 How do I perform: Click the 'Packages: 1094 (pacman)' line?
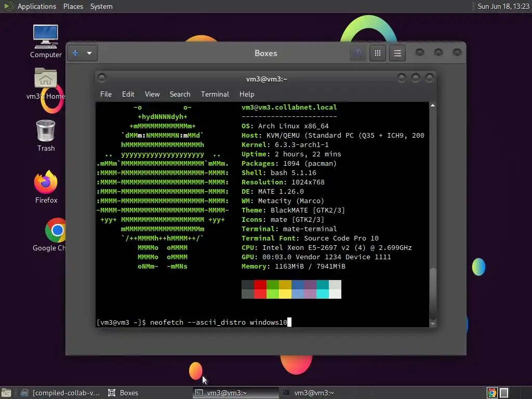[x=289, y=164]
